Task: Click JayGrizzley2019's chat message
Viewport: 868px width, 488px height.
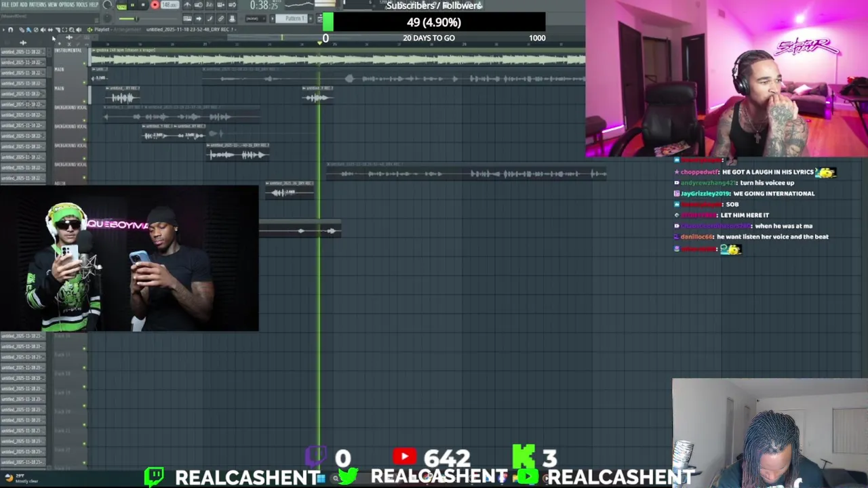Action: [745, 193]
